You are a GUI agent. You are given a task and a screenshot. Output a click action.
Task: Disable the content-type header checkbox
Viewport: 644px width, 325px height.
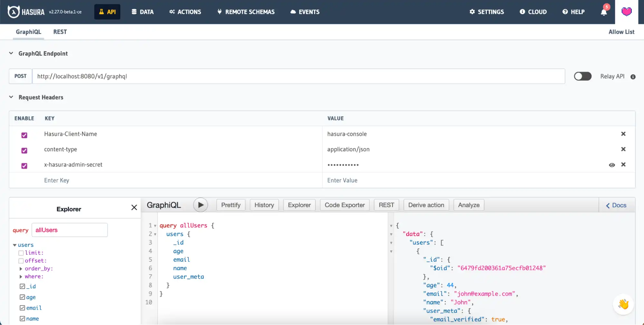coord(24,151)
